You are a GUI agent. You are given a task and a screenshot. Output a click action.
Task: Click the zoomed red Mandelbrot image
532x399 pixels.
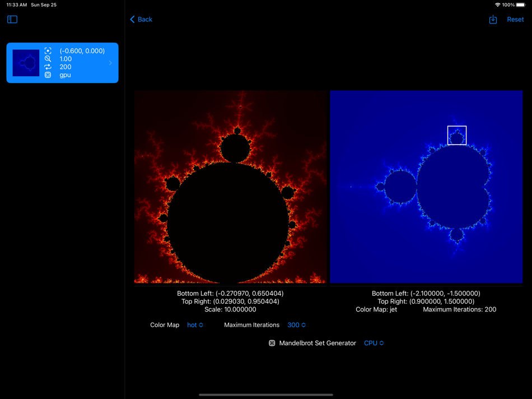(x=230, y=187)
